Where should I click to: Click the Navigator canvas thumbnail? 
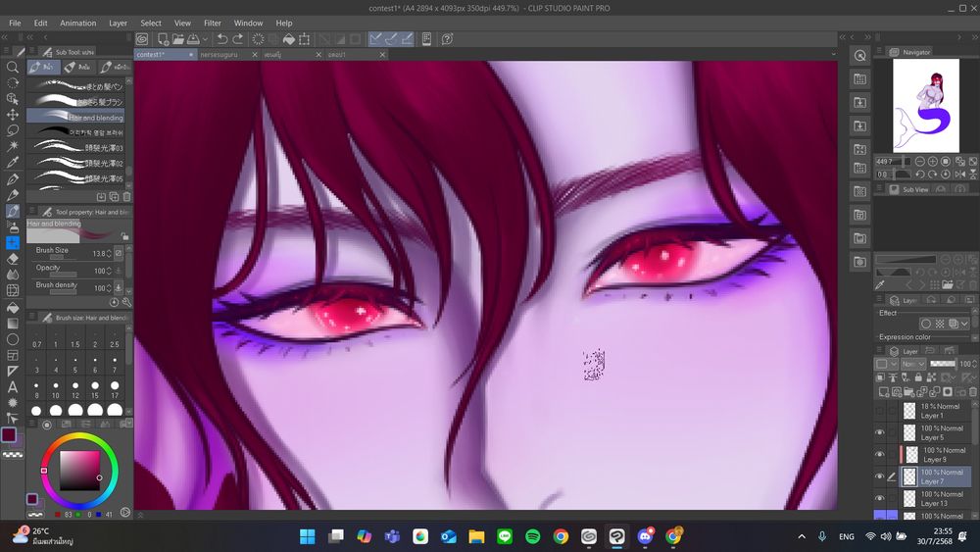[926, 106]
